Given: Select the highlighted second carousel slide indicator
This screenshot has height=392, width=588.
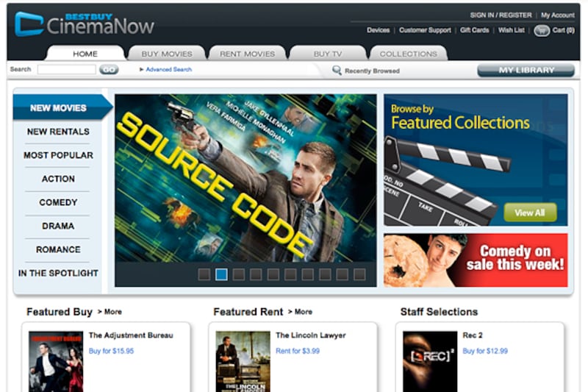Looking at the screenshot, I should pos(221,274).
